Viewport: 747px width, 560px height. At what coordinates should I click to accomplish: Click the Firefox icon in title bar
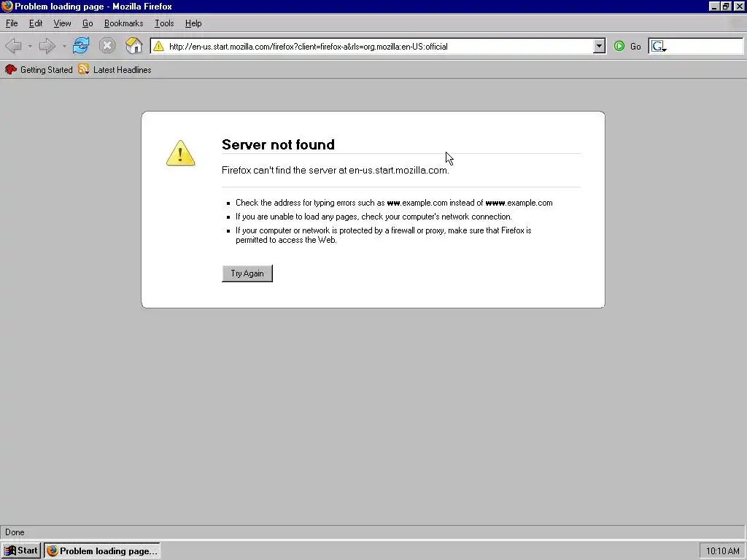pyautogui.click(x=7, y=6)
